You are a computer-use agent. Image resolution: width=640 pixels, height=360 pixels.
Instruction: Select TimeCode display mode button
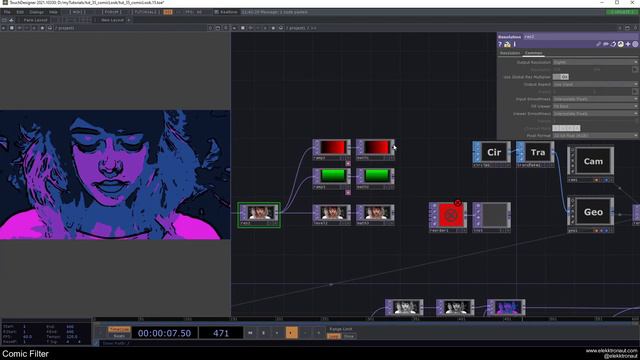point(119,329)
